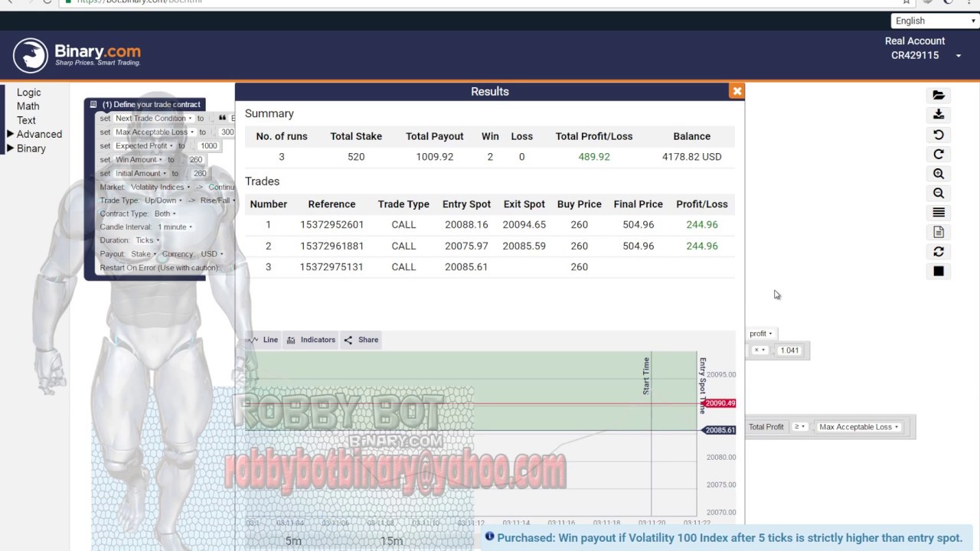Click the balance 4178.82 USD
The image size is (980, 551).
click(691, 157)
